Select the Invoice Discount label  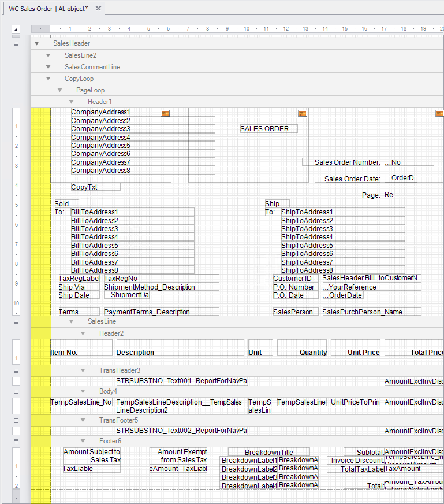click(356, 460)
